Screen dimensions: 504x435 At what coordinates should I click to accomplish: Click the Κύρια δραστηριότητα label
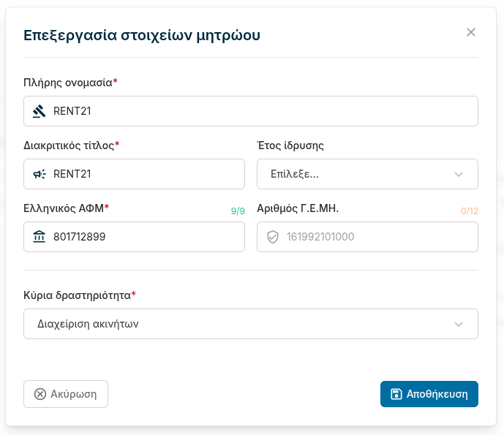click(x=80, y=295)
